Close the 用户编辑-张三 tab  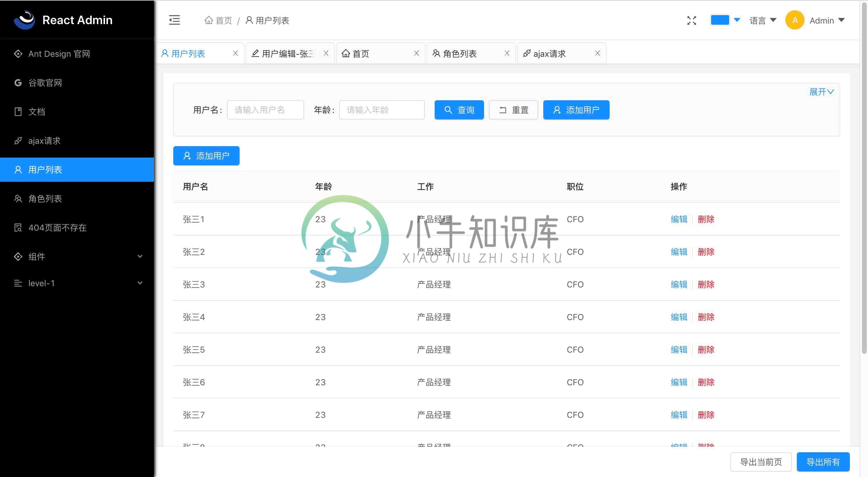click(x=326, y=53)
